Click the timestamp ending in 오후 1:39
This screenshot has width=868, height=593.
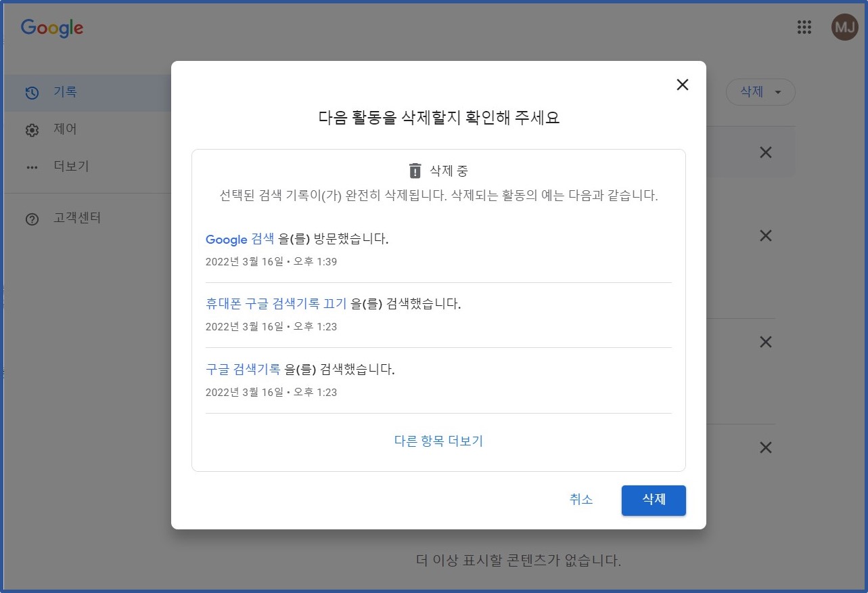pyautogui.click(x=271, y=261)
